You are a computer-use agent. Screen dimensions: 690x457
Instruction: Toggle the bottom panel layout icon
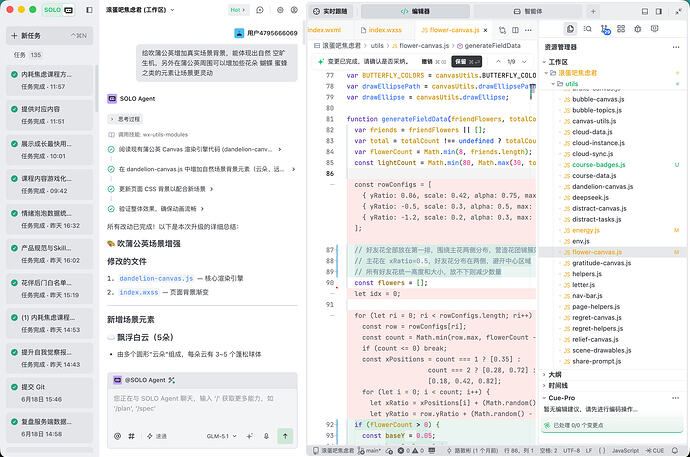645,11
